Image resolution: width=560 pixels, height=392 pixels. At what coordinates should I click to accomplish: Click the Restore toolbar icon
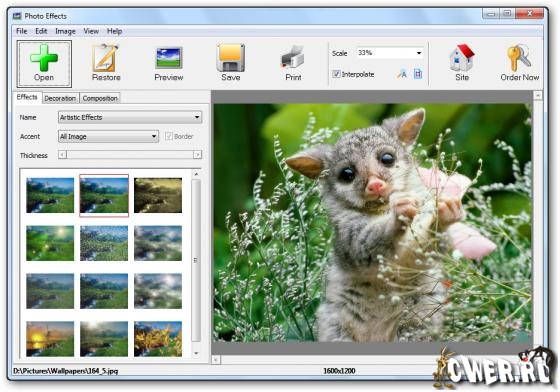pyautogui.click(x=105, y=57)
